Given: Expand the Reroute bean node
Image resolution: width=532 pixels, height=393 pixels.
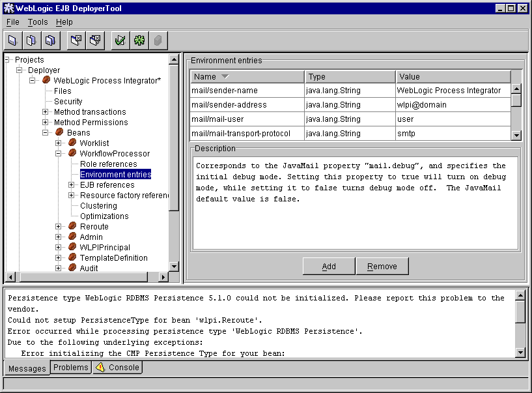Looking at the screenshot, I should pyautogui.click(x=59, y=227).
